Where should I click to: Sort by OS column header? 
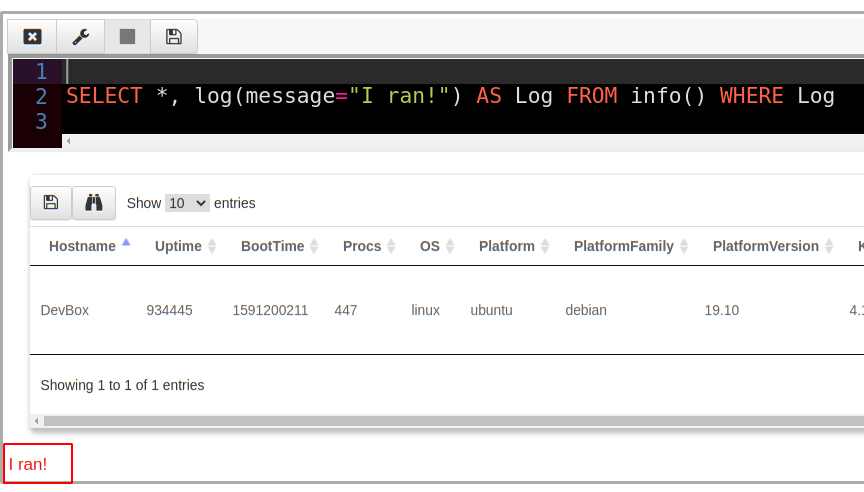(430, 246)
